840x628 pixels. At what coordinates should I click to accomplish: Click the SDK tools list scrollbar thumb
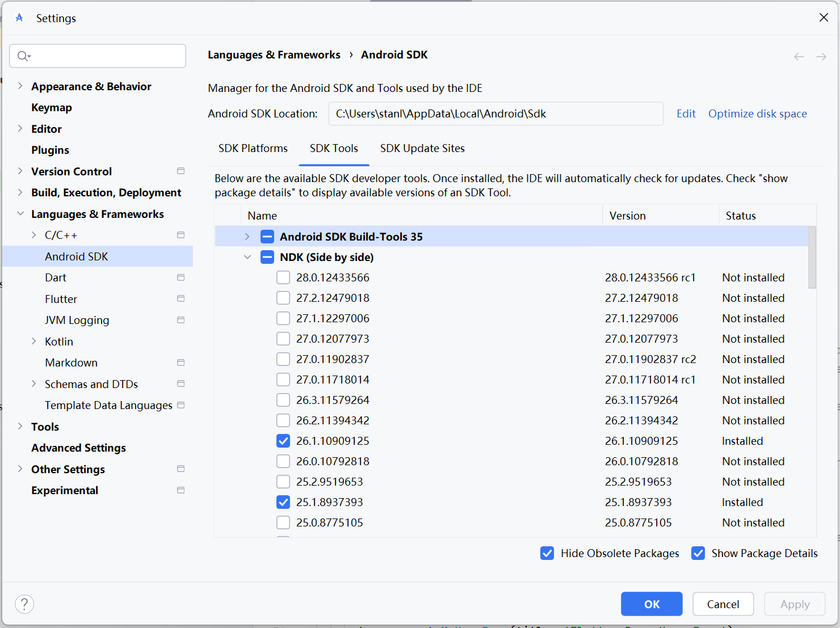(812, 258)
